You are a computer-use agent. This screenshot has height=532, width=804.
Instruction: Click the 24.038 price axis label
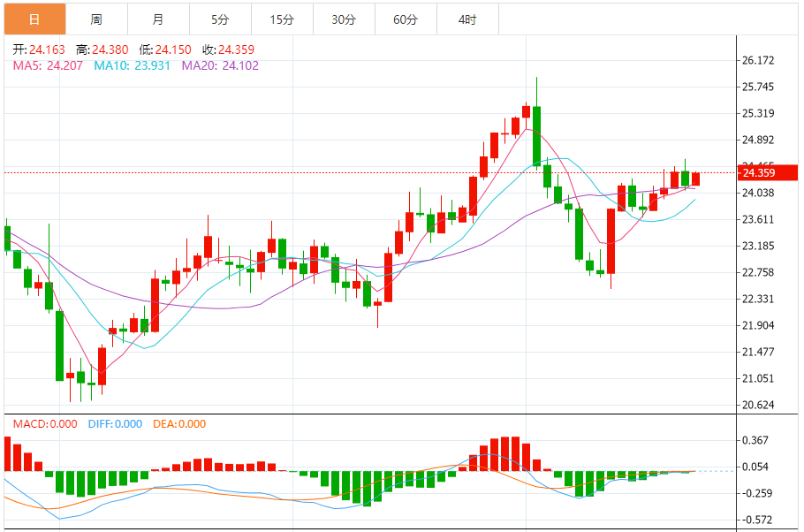(x=758, y=193)
